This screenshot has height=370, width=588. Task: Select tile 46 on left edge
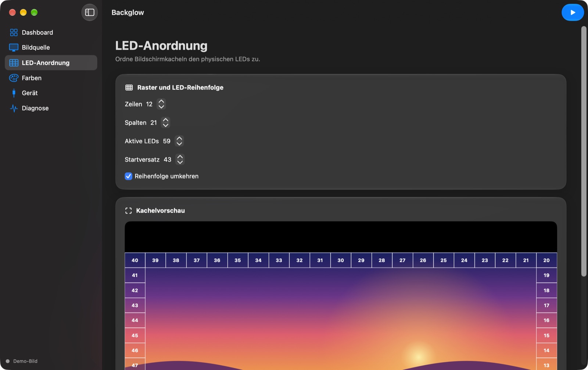point(135,351)
